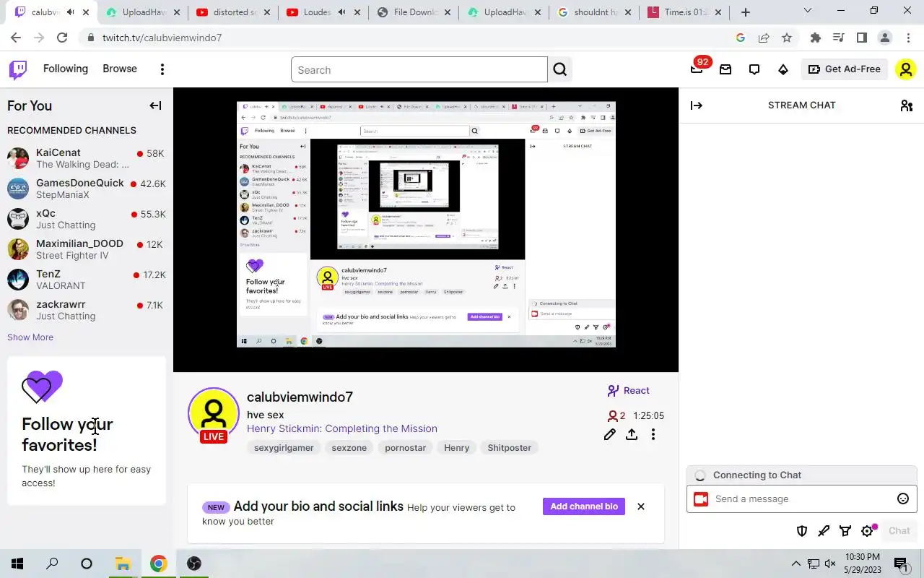Click the search magnifier button

tap(560, 69)
